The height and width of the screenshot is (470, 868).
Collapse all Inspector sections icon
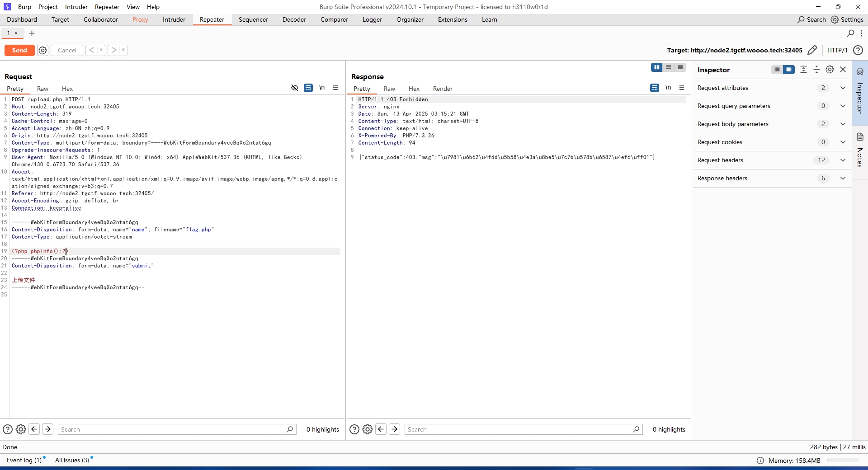[x=816, y=70]
